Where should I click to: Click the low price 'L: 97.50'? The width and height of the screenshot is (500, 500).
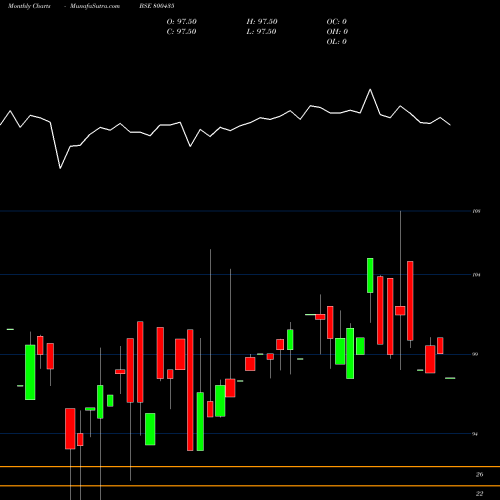tap(261, 32)
